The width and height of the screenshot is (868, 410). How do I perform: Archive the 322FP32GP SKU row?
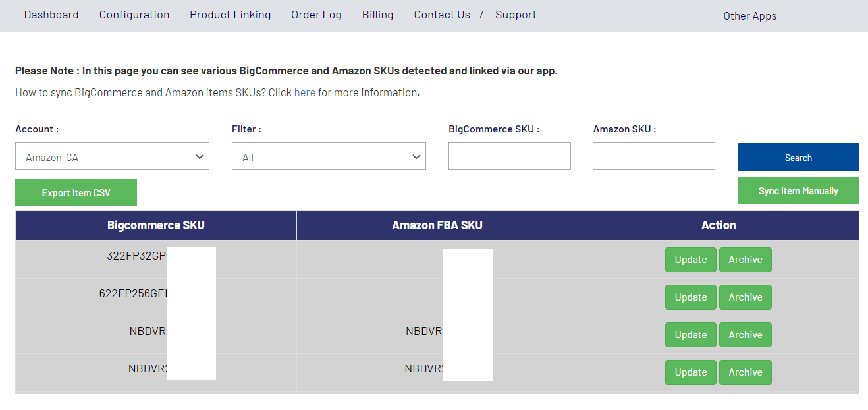[x=745, y=260]
